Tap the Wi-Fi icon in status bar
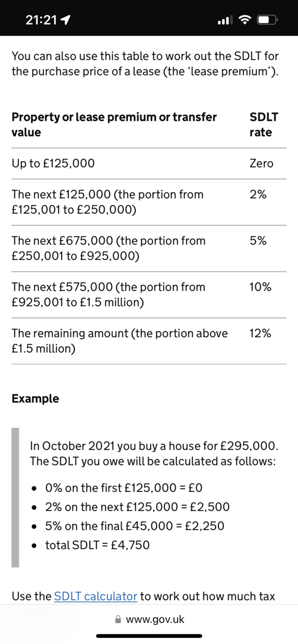 coord(245,20)
